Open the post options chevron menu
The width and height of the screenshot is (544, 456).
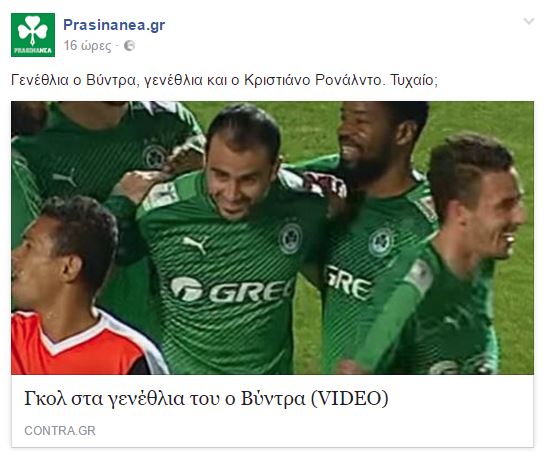(x=528, y=22)
